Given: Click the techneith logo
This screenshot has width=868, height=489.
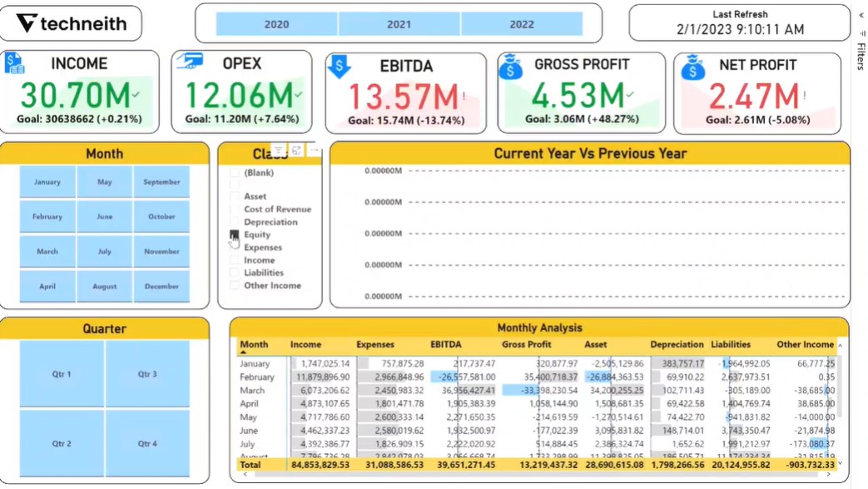Looking at the screenshot, I should coord(71,23).
